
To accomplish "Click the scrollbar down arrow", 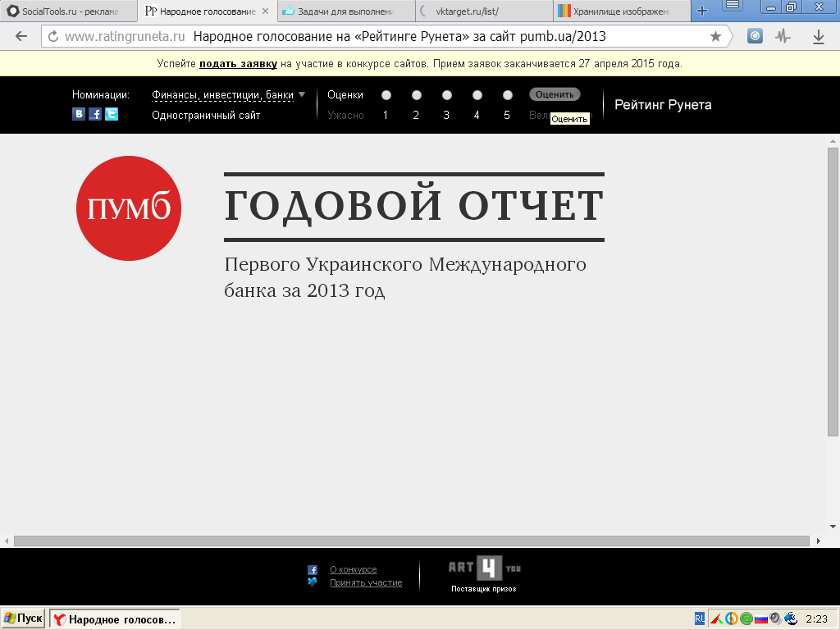I will 833,527.
